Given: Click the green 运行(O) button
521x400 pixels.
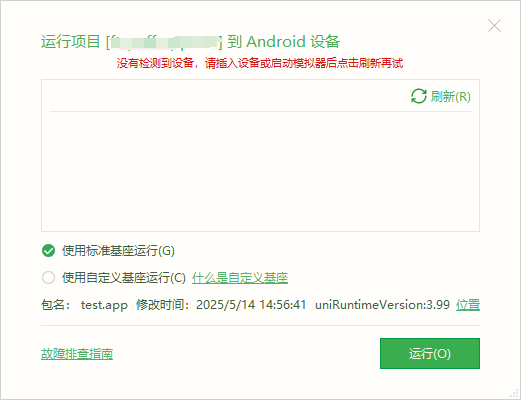Looking at the screenshot, I should tap(430, 353).
